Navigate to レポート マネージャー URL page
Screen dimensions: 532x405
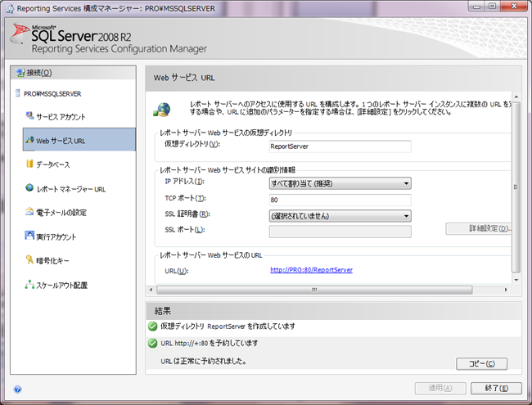pyautogui.click(x=71, y=189)
